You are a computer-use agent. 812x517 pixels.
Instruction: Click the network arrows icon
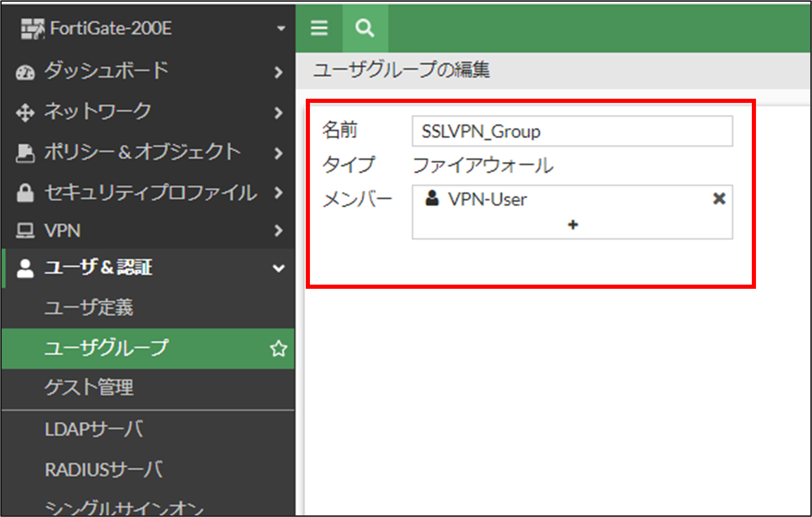click(25, 113)
